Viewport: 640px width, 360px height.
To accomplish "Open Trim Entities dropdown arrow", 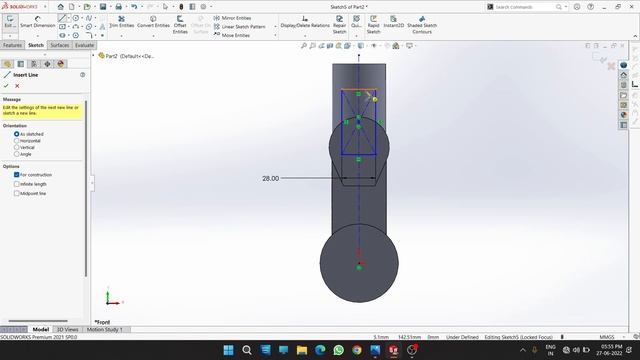I will [122, 36].
